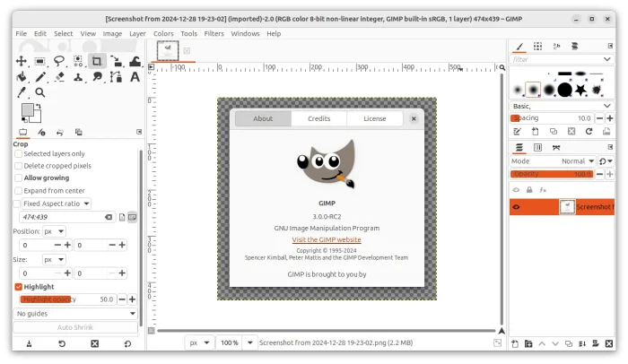Click the foreground color swatch
628x364 pixels.
[28, 109]
